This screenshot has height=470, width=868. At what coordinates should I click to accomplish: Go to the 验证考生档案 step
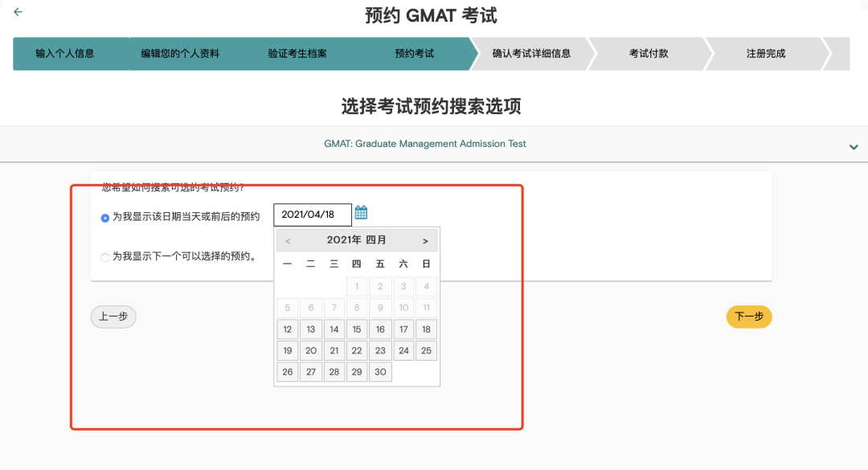click(297, 54)
